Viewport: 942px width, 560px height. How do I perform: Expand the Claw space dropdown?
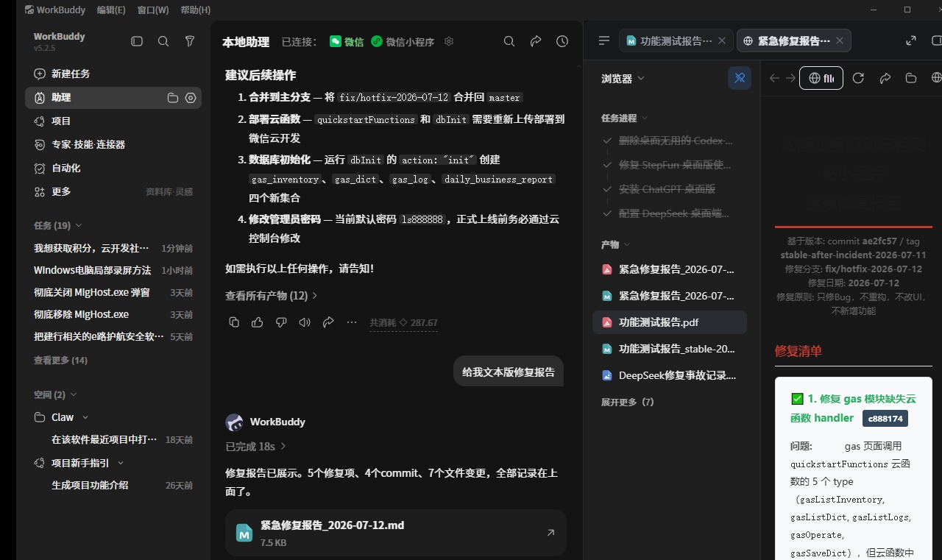[x=85, y=417]
